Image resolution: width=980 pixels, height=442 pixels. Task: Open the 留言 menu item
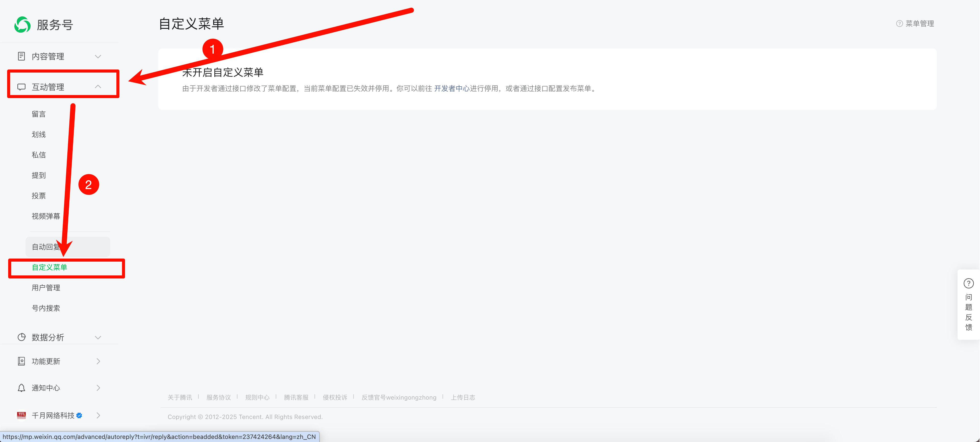(x=39, y=114)
